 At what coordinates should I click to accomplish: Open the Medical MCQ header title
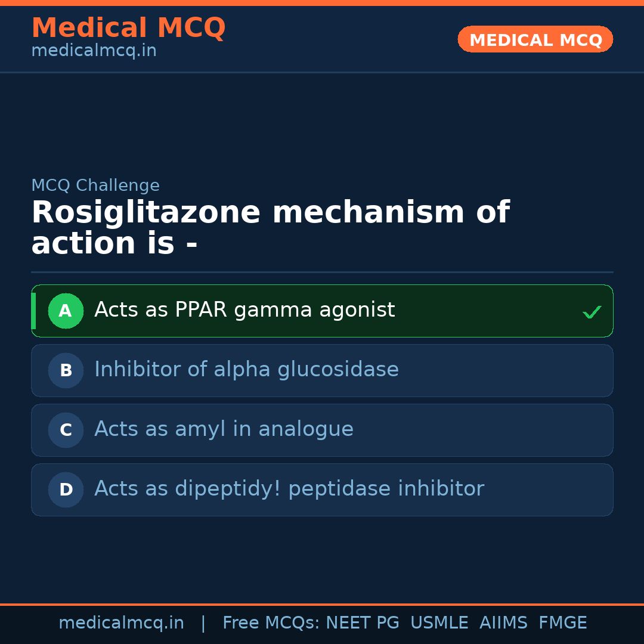coord(128,27)
